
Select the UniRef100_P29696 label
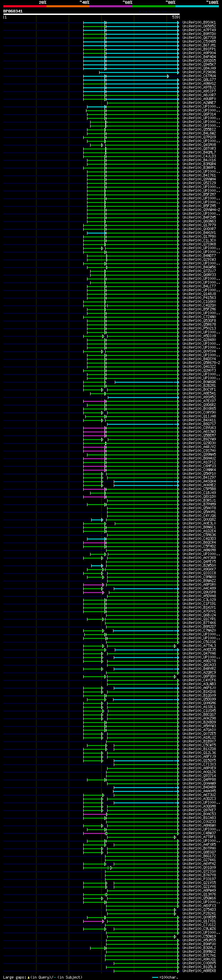[199, 72]
